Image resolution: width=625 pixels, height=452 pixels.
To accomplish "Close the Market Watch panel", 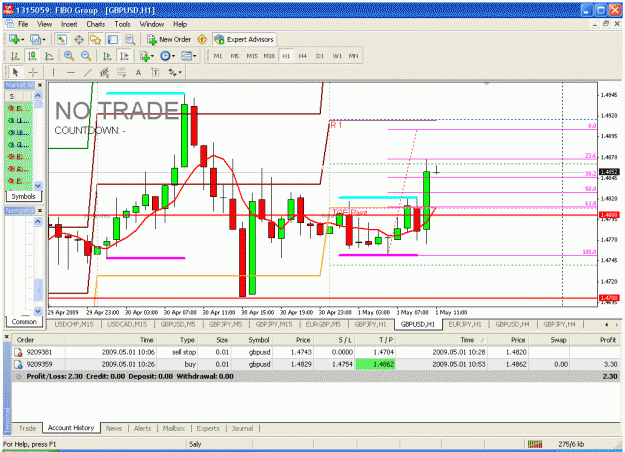I will [x=40, y=85].
